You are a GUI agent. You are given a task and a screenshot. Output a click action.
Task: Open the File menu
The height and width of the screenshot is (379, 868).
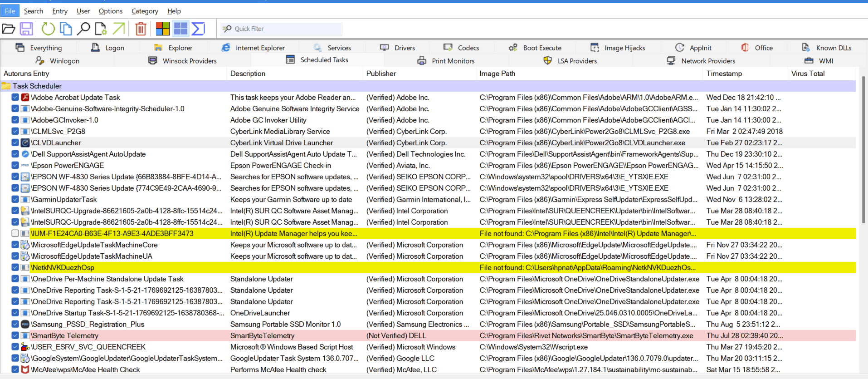pyautogui.click(x=10, y=11)
